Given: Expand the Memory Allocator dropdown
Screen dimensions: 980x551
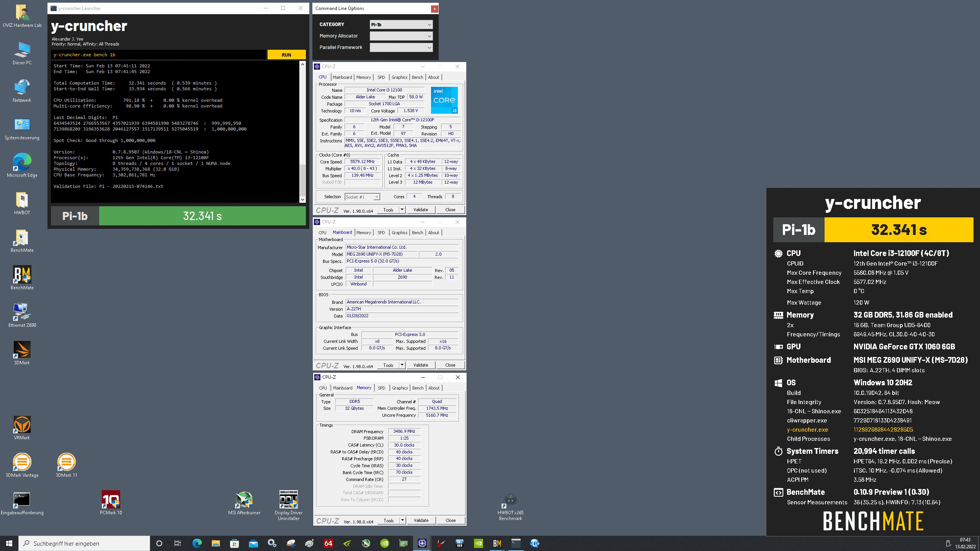Looking at the screenshot, I should [401, 36].
